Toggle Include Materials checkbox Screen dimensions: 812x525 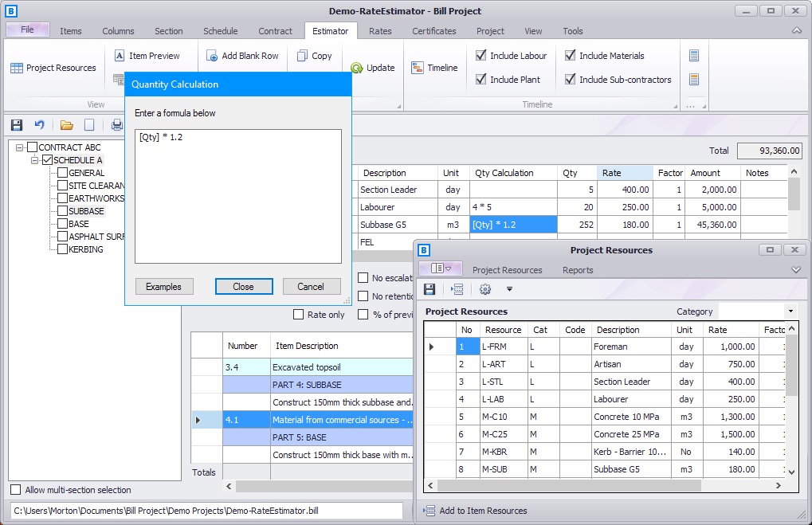point(571,55)
